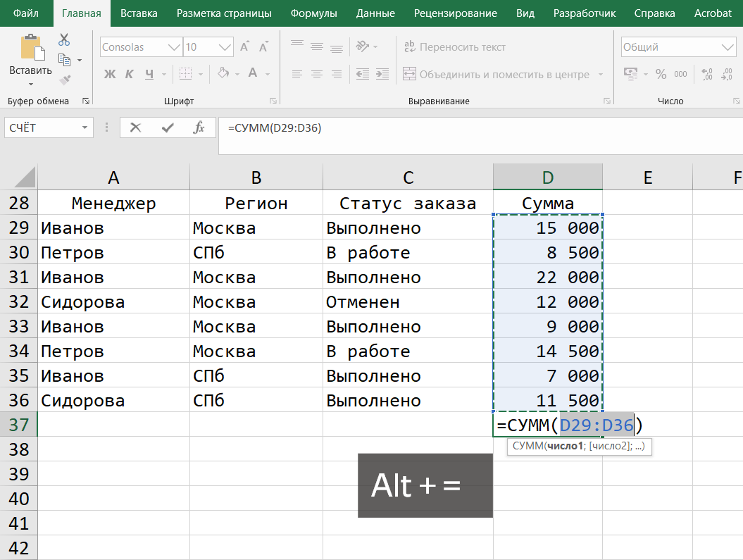Click the text orientation icon
This screenshot has height=560, width=743.
[363, 46]
